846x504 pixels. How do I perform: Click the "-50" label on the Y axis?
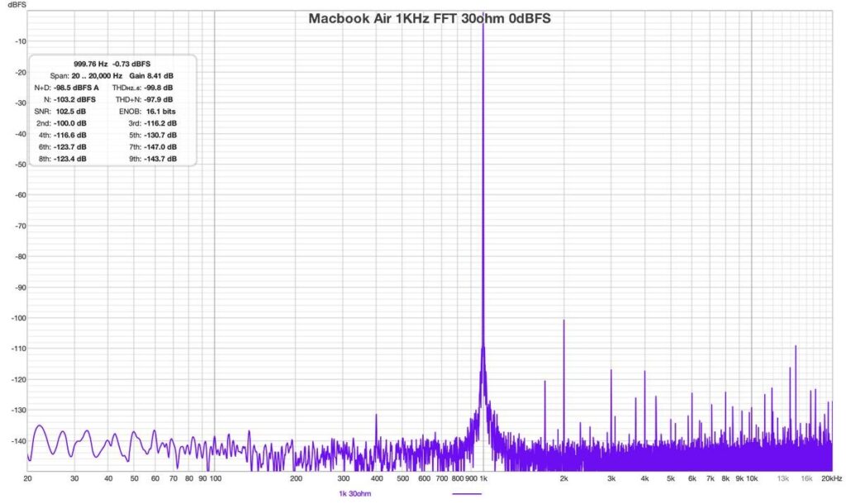click(x=20, y=164)
